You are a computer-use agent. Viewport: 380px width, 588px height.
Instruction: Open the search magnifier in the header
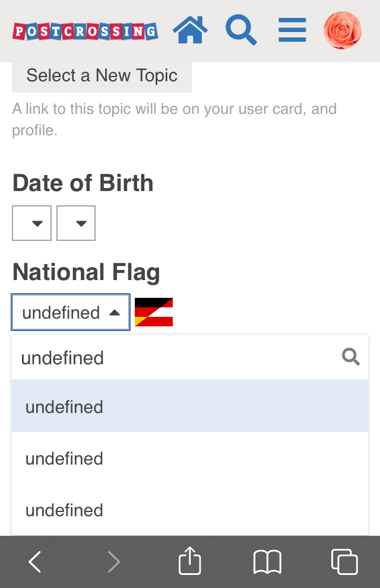click(241, 30)
